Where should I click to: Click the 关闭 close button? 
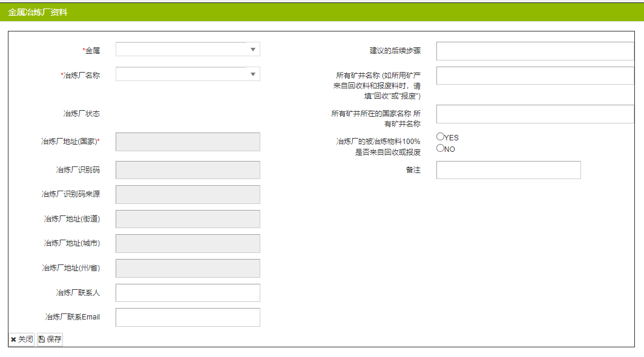tap(22, 339)
